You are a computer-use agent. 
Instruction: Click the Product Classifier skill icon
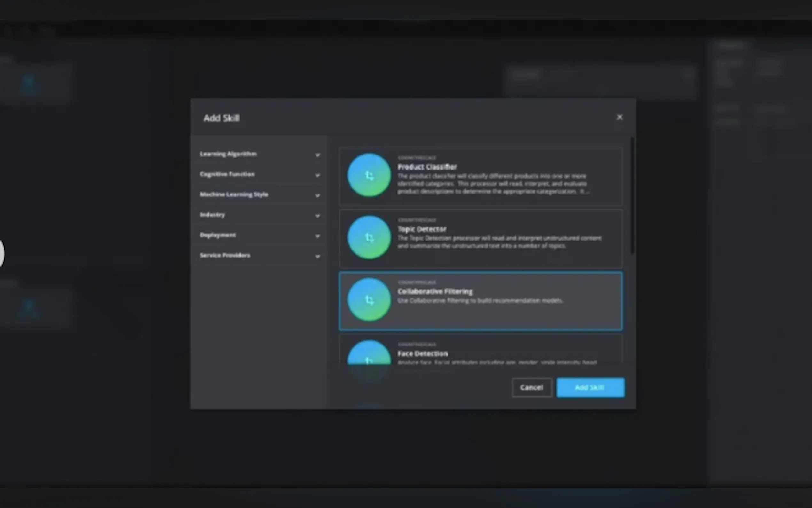pyautogui.click(x=369, y=175)
